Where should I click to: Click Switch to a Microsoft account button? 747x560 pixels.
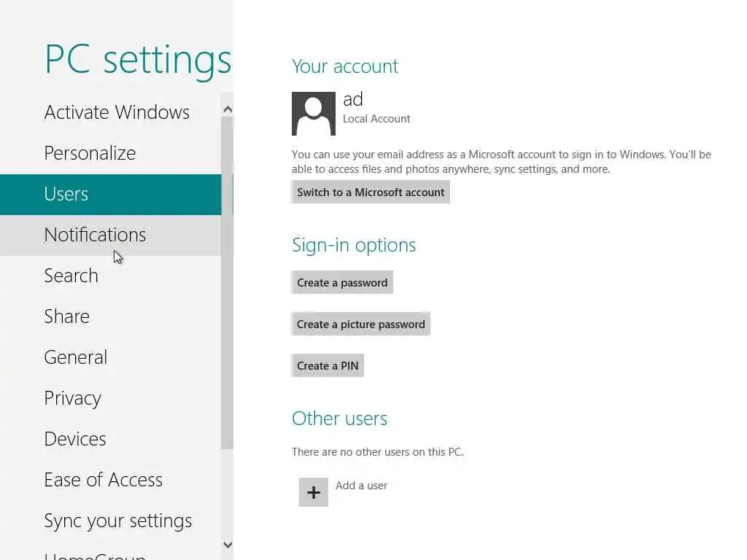pyautogui.click(x=371, y=192)
